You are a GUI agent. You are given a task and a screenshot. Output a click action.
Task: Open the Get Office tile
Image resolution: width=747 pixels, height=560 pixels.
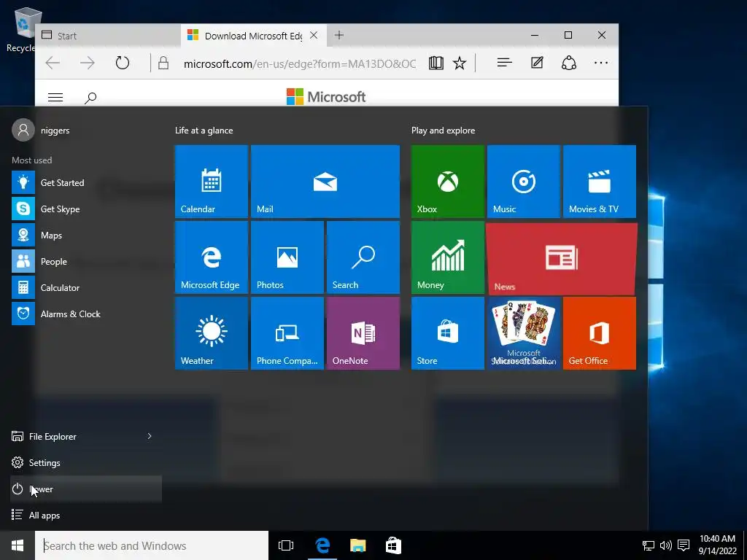point(600,332)
